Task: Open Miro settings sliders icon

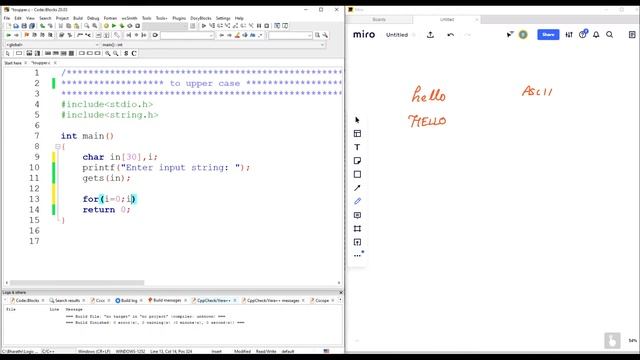Action: pyautogui.click(x=569, y=35)
